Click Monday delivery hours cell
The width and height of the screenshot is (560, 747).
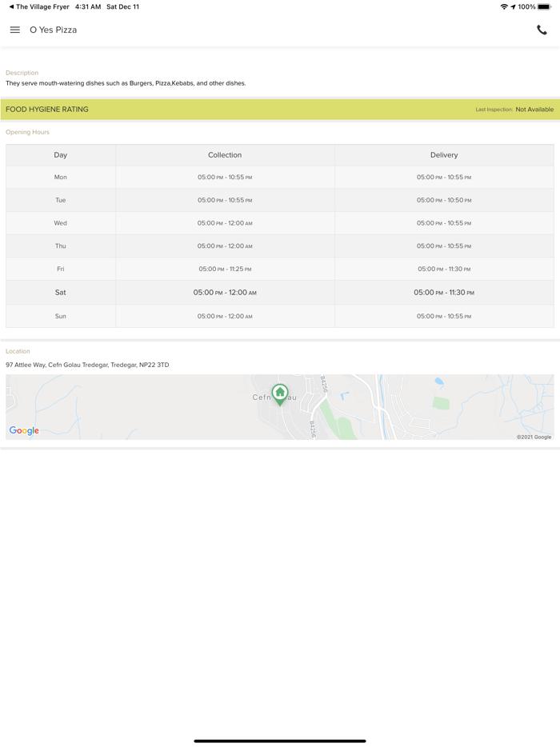tap(444, 177)
